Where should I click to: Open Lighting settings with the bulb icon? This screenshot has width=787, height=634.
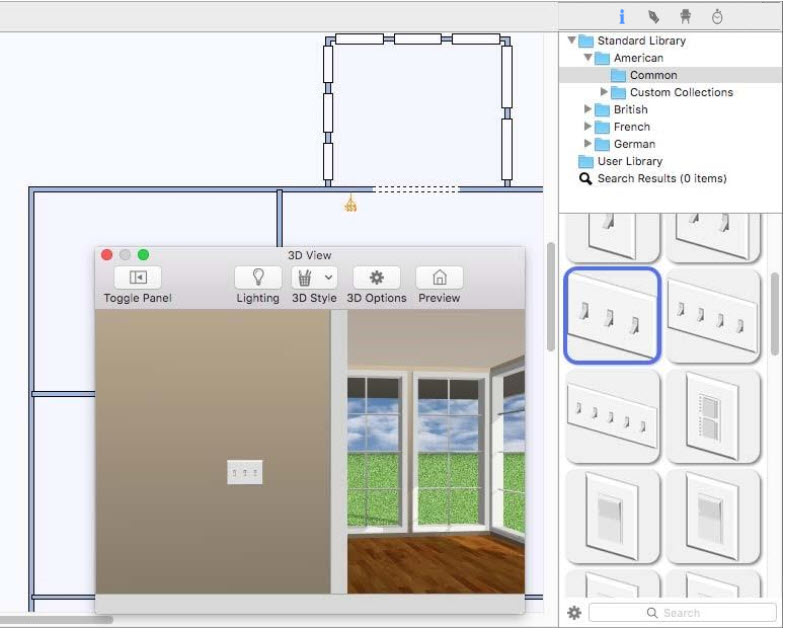click(258, 277)
